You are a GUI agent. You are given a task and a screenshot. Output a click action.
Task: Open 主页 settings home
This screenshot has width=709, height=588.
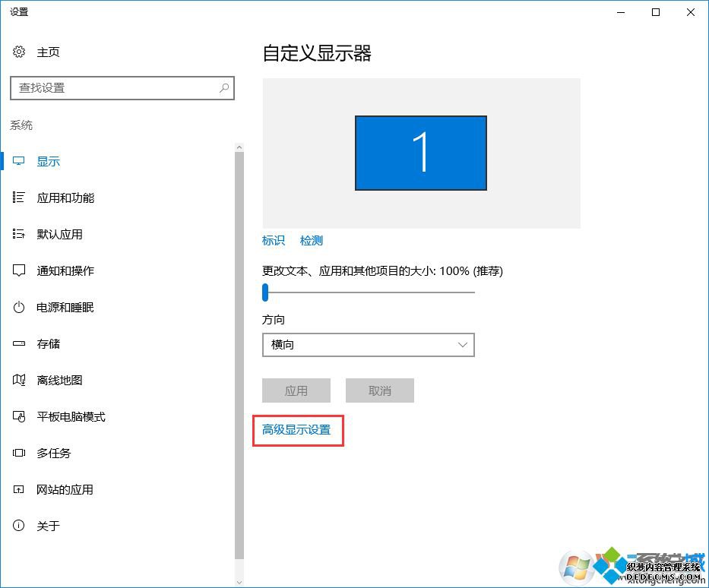48,52
